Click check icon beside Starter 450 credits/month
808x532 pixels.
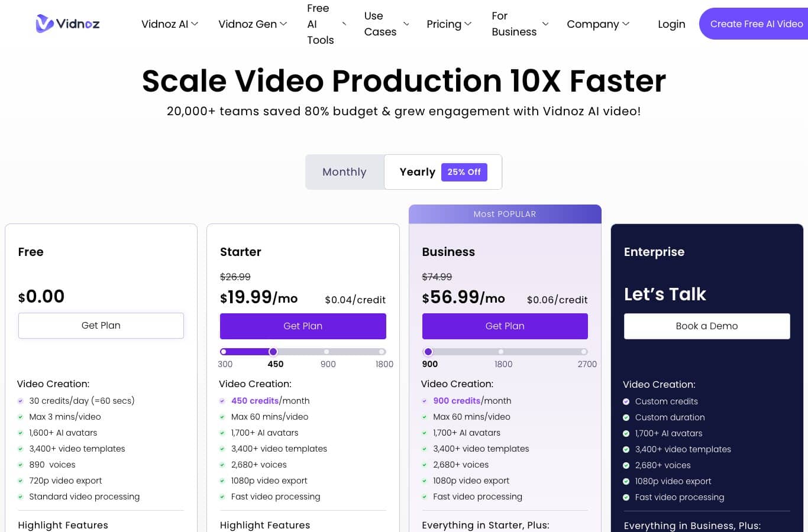click(222, 401)
